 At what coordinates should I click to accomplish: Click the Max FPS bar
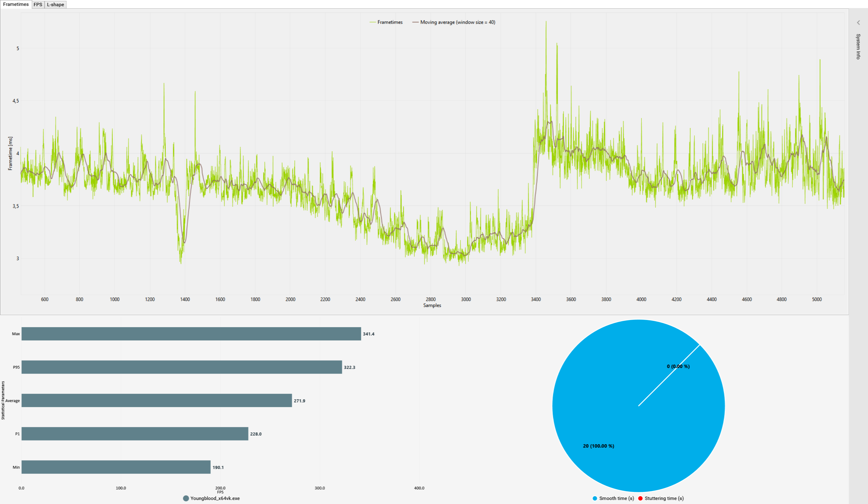click(191, 334)
